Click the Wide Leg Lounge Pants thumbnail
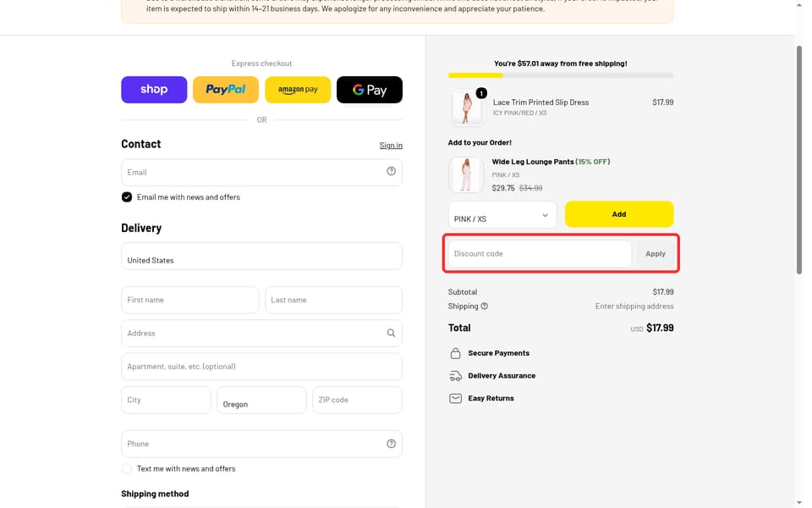 pyautogui.click(x=466, y=174)
